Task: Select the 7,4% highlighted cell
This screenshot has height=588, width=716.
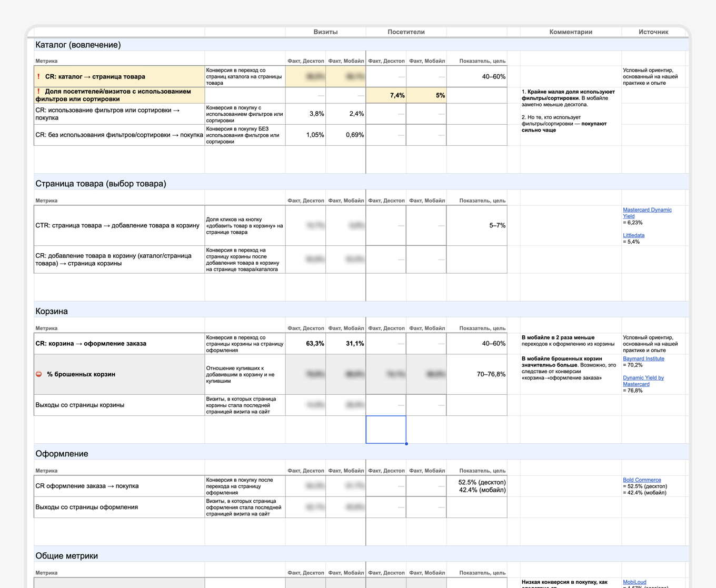Action: pos(386,95)
